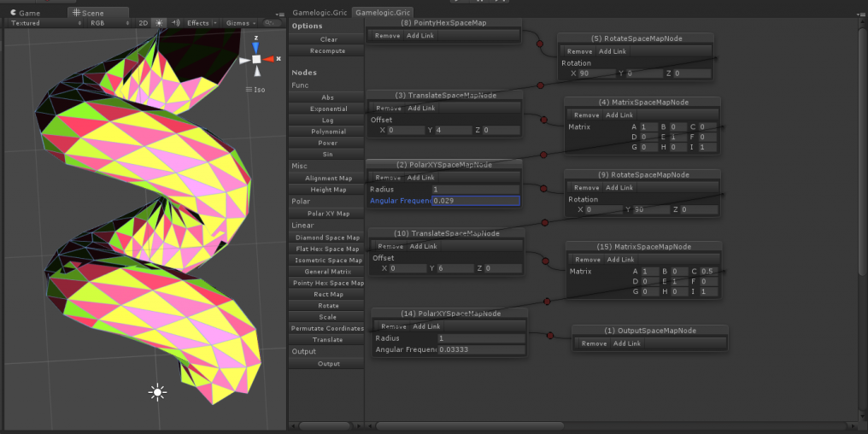Click the Iso projection label icon
This screenshot has width=868, height=434.
[x=256, y=89]
